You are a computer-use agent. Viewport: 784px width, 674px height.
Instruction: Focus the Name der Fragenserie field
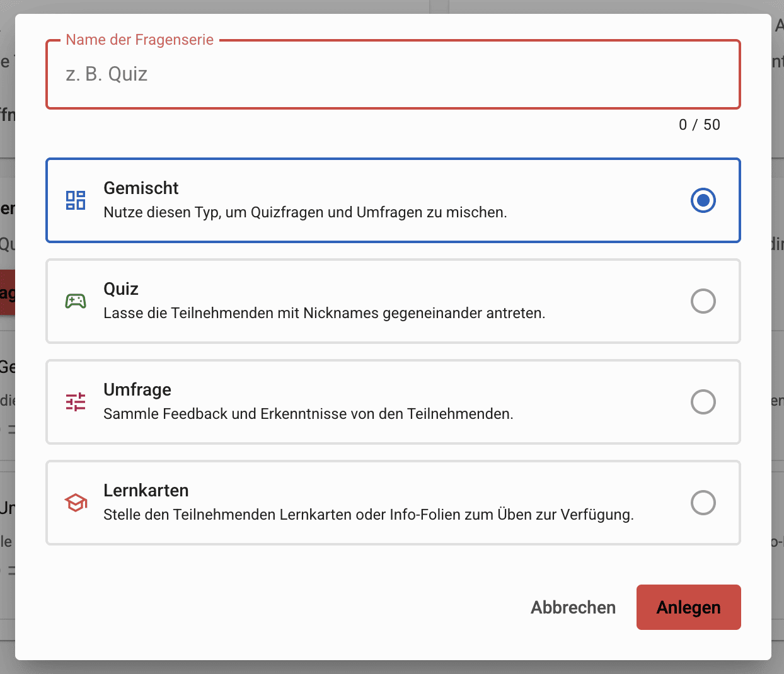(x=393, y=74)
